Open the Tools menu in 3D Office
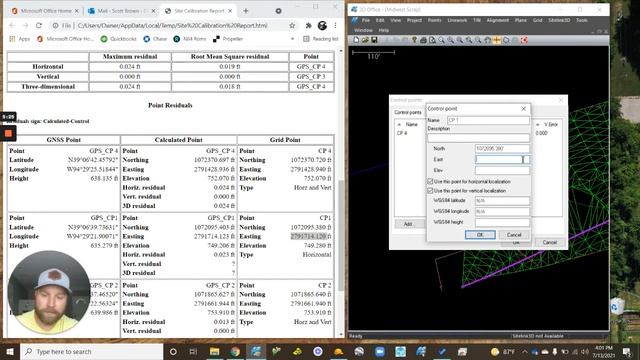This screenshot has height=360, width=640. 582,20
